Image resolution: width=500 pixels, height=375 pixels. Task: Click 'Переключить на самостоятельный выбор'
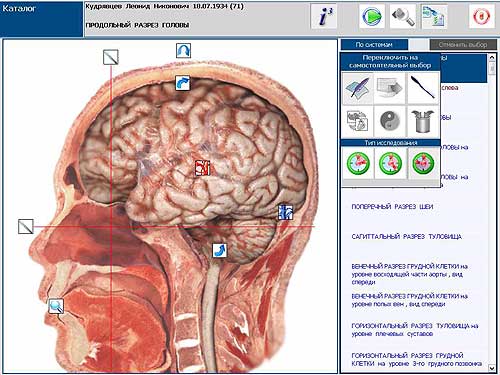[x=390, y=61]
